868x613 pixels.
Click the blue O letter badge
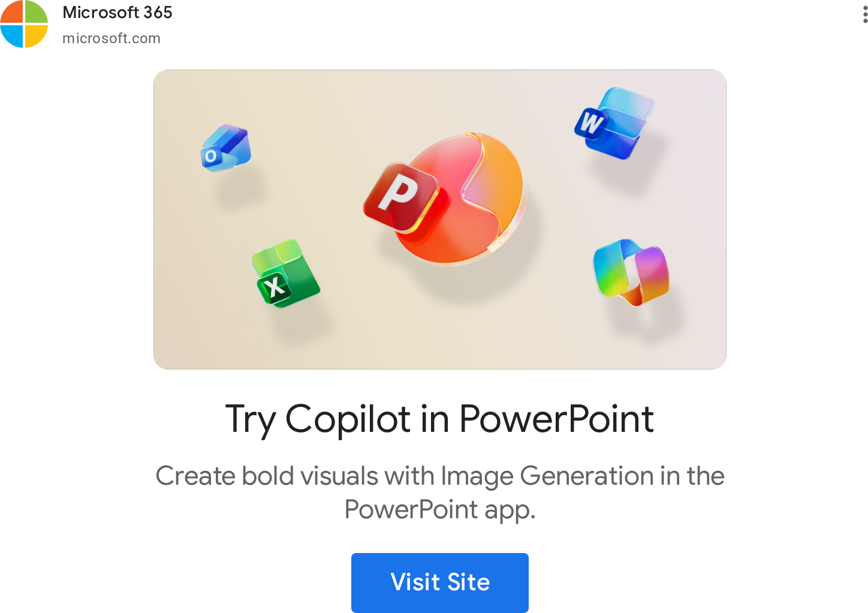point(210,157)
